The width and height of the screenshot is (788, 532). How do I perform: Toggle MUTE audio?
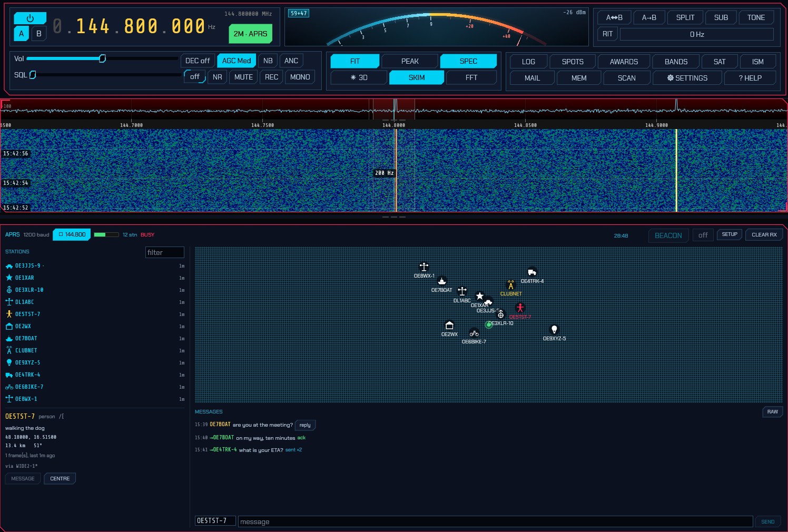point(243,77)
